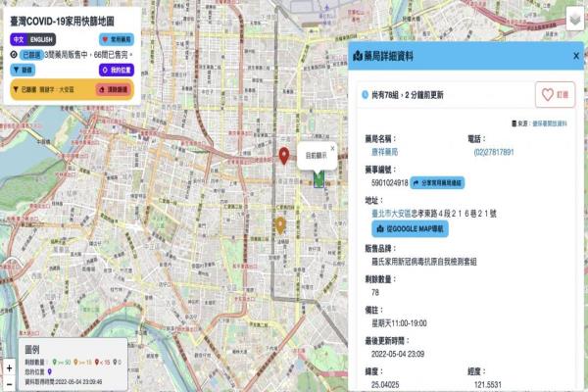Screen dimensions: 588x392
Task: Click pharmacy code 5901024918
Action: 390,182
